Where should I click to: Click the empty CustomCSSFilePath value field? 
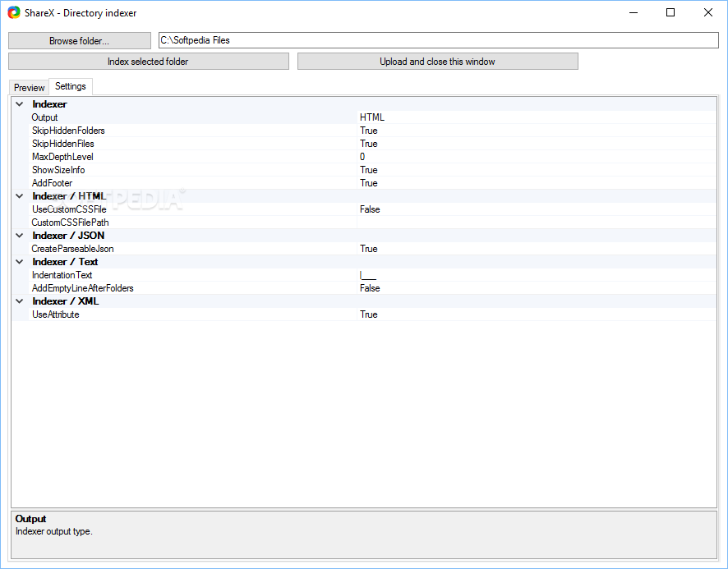(x=537, y=223)
